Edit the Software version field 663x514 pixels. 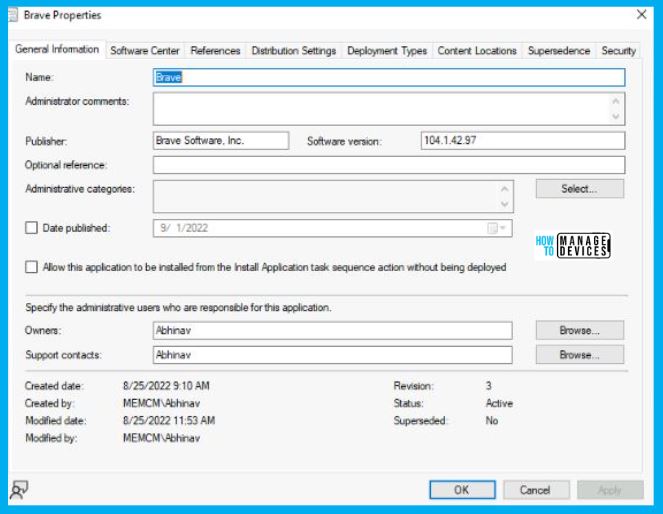click(523, 141)
